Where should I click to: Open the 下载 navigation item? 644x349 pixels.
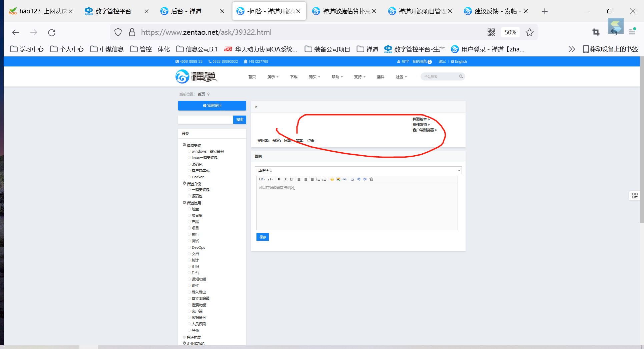(294, 77)
